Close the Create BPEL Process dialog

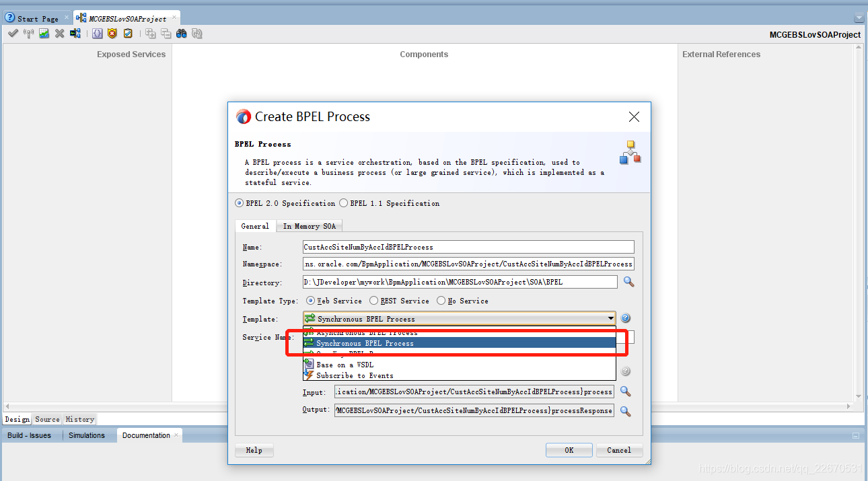(634, 117)
